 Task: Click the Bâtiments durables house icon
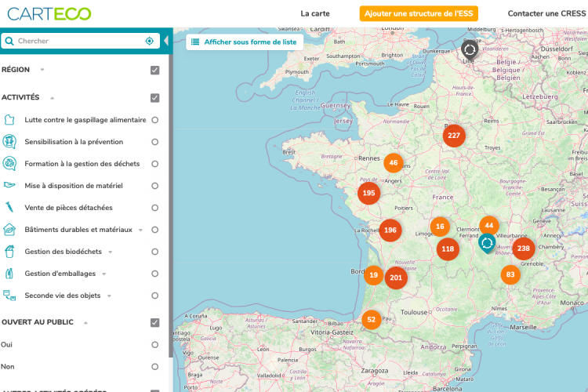click(x=9, y=229)
